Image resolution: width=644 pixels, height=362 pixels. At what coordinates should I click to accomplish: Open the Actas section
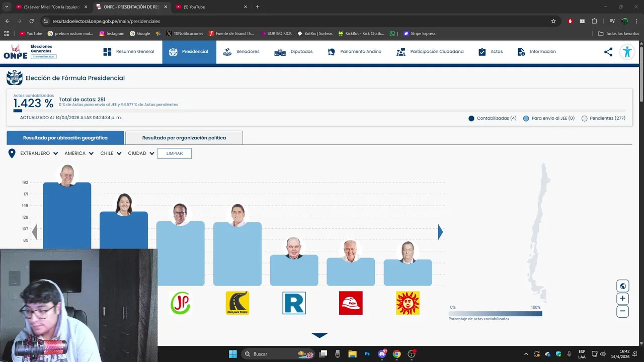click(491, 52)
